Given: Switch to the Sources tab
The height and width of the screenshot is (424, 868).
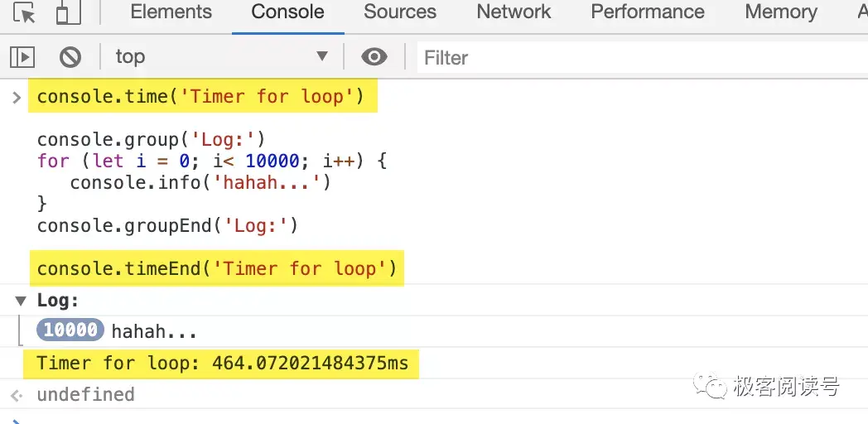Looking at the screenshot, I should (400, 12).
